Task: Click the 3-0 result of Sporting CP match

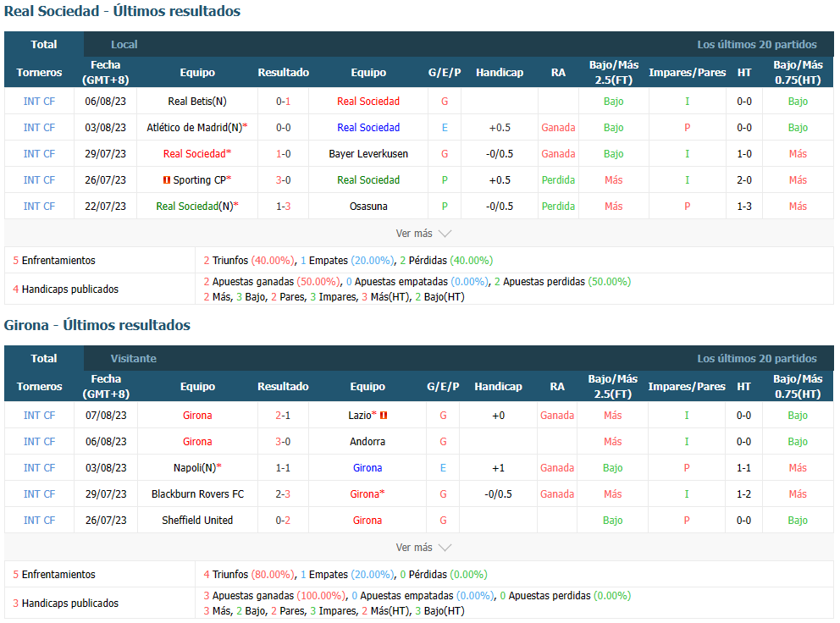Action: click(284, 180)
